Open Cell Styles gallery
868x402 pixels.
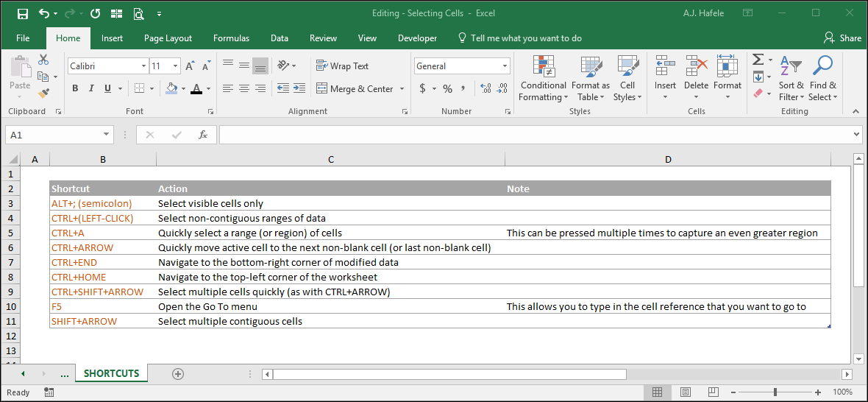point(627,77)
